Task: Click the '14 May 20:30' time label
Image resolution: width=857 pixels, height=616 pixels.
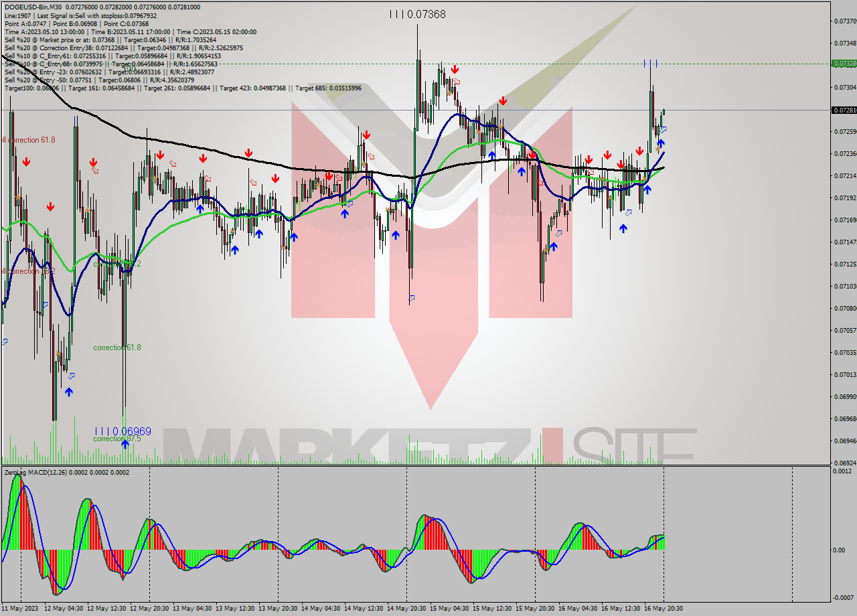Action: click(406, 609)
